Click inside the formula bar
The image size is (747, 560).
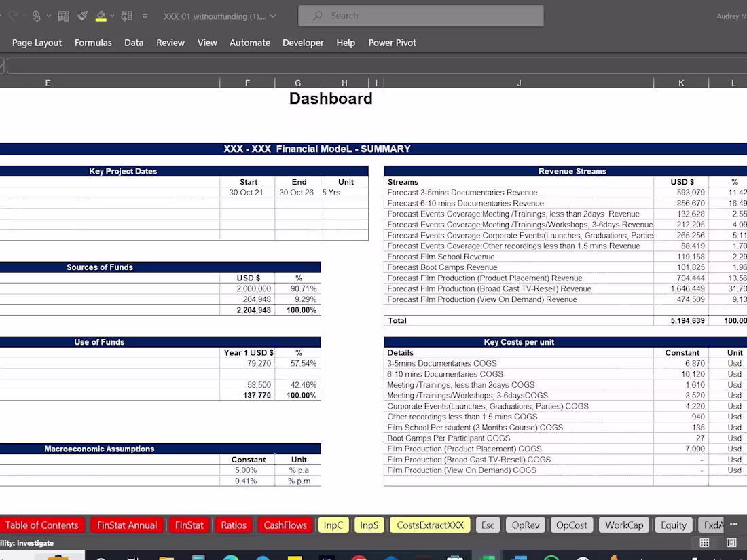click(377, 66)
